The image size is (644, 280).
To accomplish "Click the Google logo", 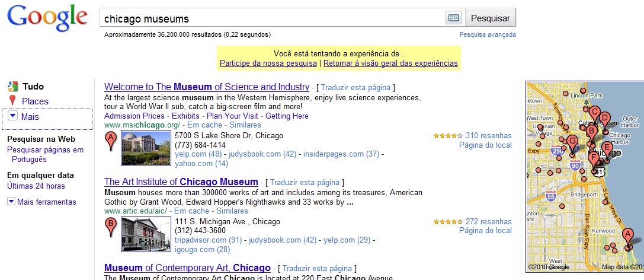I will pyautogui.click(x=47, y=17).
